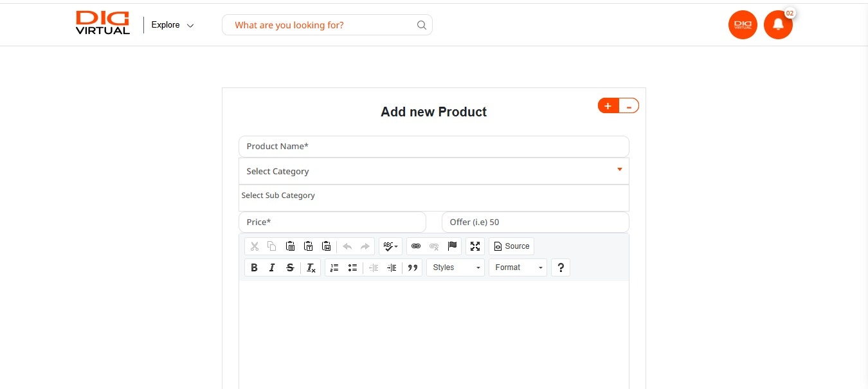Screen dimensions: 868x389
Task: Click the Remove Format icon
Action: [311, 267]
